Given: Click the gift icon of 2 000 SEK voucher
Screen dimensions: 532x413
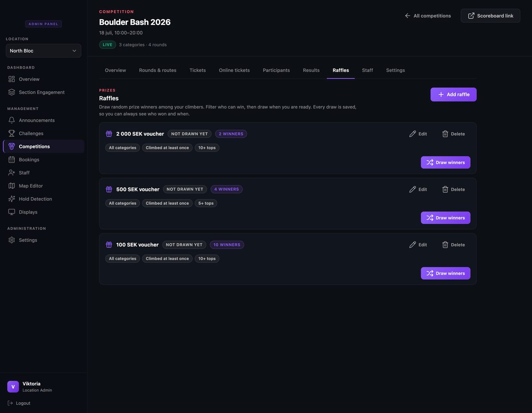Looking at the screenshot, I should (109, 134).
